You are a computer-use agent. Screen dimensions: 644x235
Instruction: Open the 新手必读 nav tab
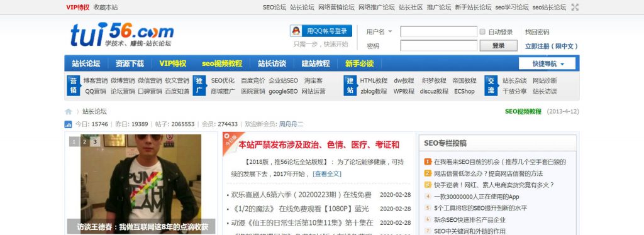tap(359, 63)
